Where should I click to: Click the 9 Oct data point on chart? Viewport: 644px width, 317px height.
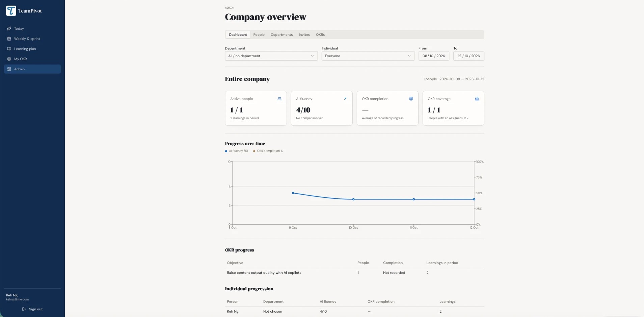[293, 193]
